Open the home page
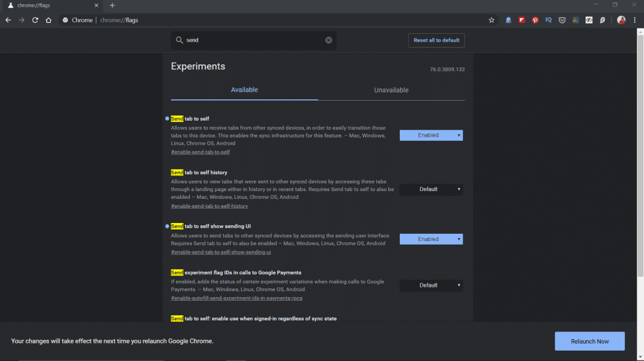This screenshot has height=361, width=644. click(48, 20)
